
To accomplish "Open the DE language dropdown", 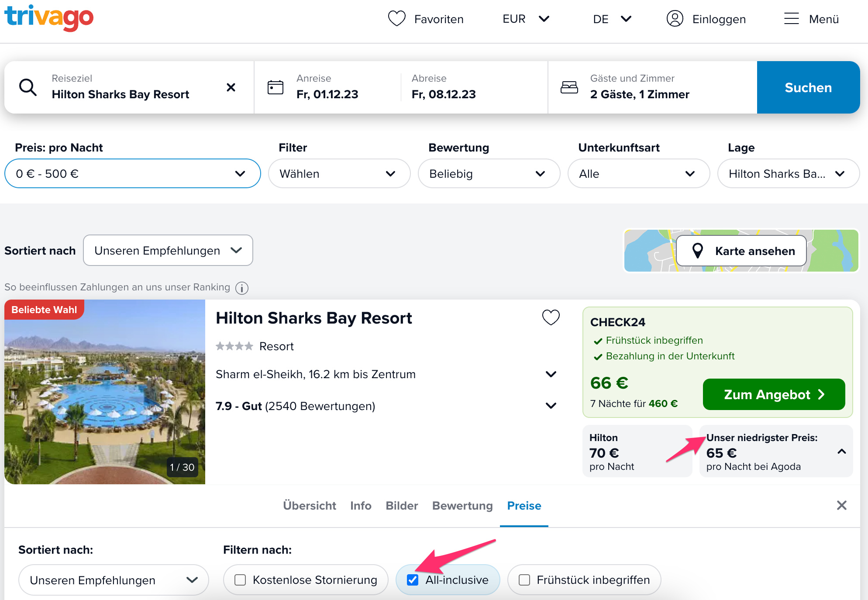I will point(612,19).
